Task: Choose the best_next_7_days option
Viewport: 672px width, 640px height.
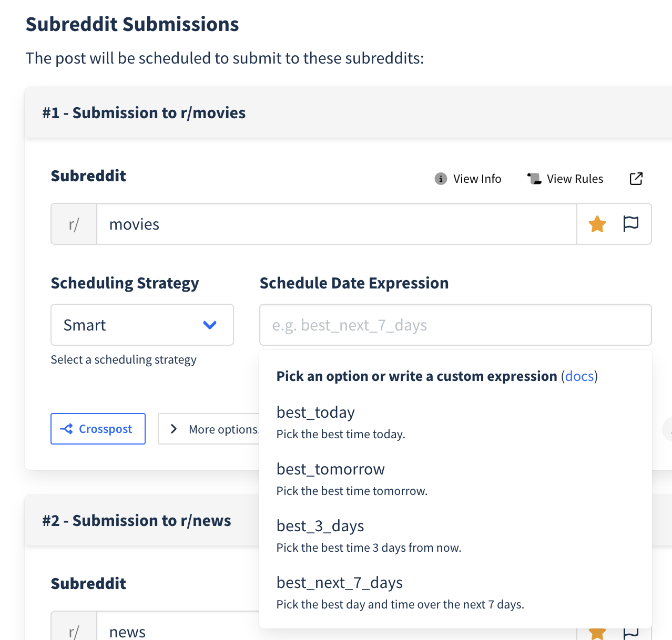Action: tap(455, 593)
